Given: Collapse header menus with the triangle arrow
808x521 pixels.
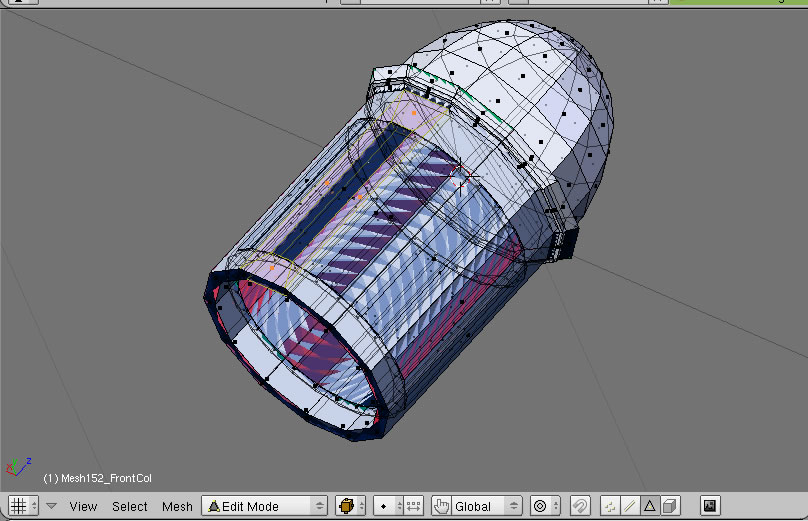Looking at the screenshot, I should coord(51,506).
